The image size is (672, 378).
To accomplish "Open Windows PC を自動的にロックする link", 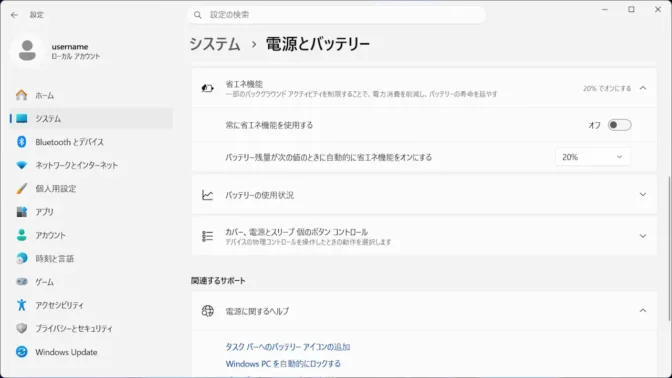I will (x=283, y=364).
